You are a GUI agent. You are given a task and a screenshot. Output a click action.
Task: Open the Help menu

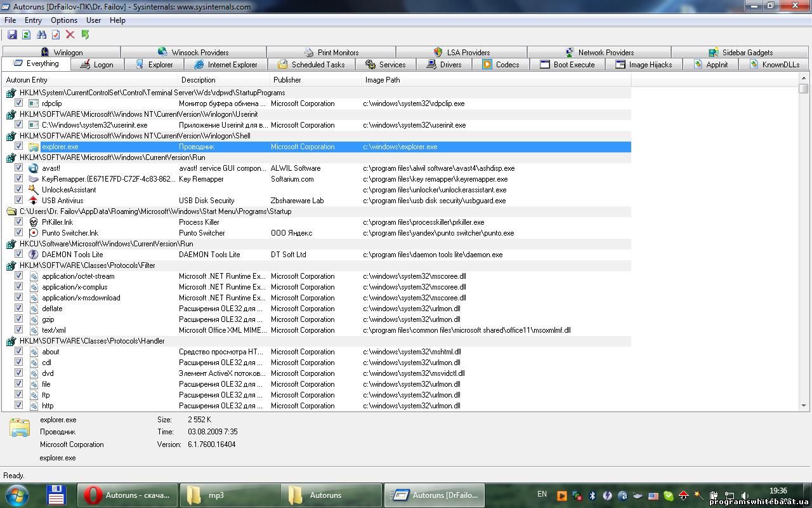point(117,20)
